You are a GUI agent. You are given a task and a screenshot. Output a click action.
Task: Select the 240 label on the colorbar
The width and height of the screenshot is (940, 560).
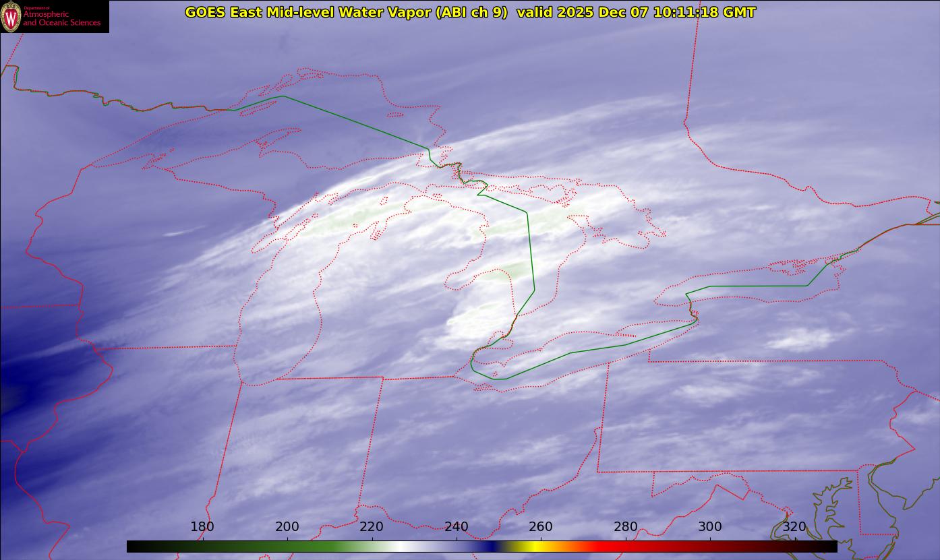tap(457, 526)
